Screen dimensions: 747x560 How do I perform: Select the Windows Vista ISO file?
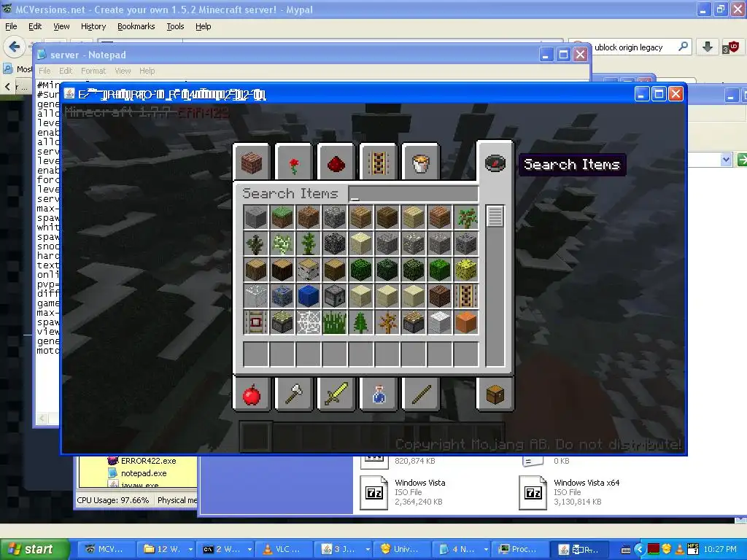(x=404, y=494)
